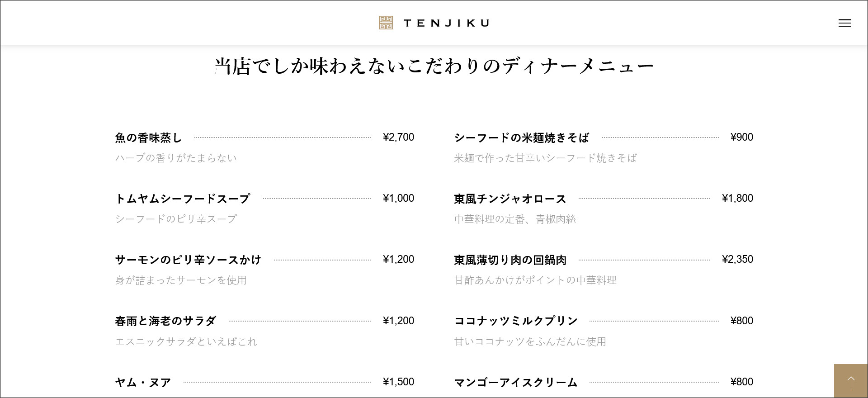Select トムヤムシーフードスープ menu item
Screen dimensions: 868x398
(x=183, y=199)
